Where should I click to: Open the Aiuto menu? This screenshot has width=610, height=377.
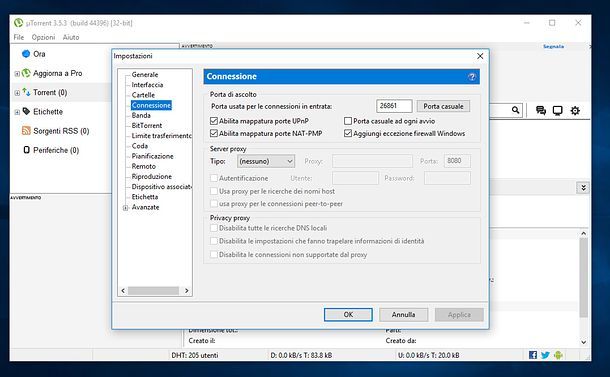(x=71, y=37)
